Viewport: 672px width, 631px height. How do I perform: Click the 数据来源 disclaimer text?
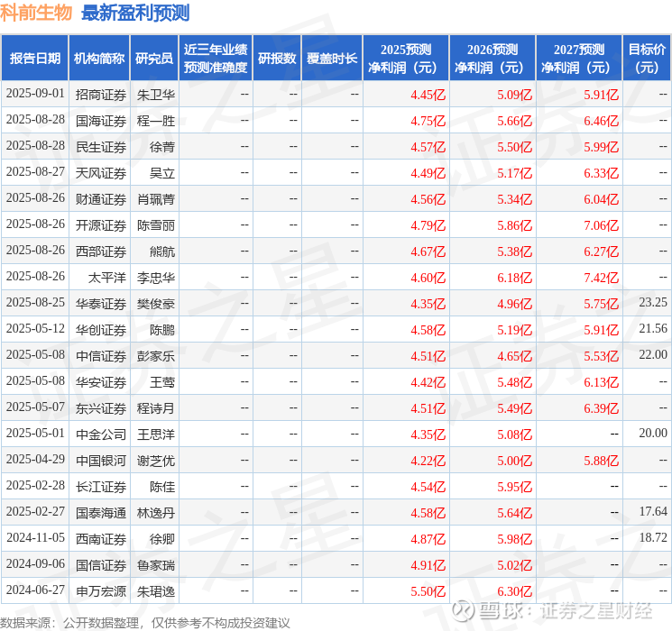coord(145,622)
